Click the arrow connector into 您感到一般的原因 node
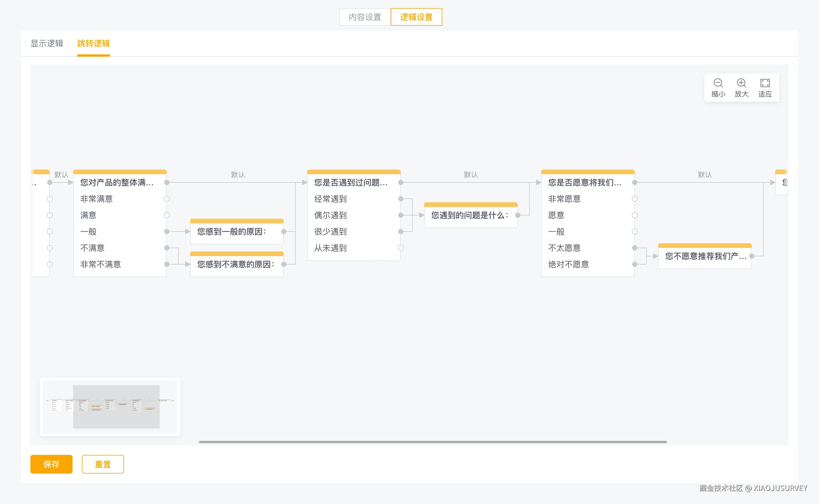The image size is (819, 504). [187, 231]
